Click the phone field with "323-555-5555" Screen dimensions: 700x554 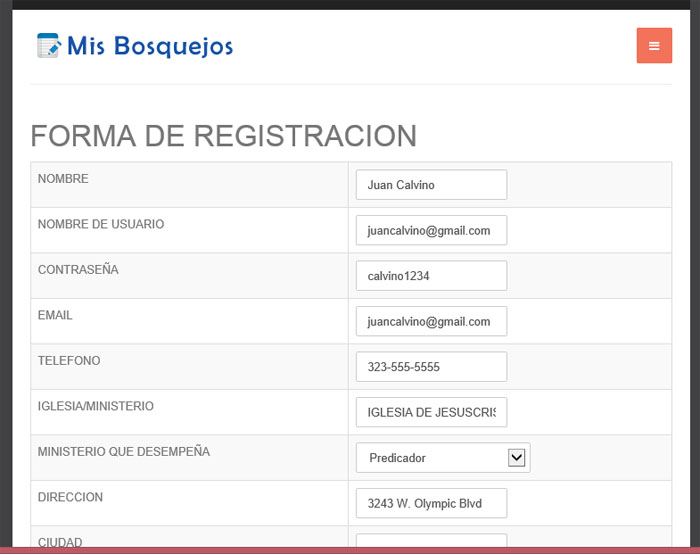[x=431, y=367]
